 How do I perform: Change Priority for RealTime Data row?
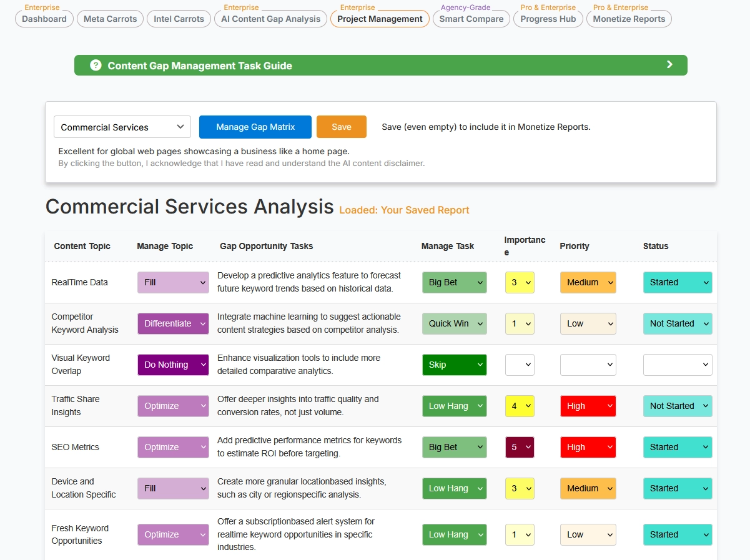[x=588, y=282]
